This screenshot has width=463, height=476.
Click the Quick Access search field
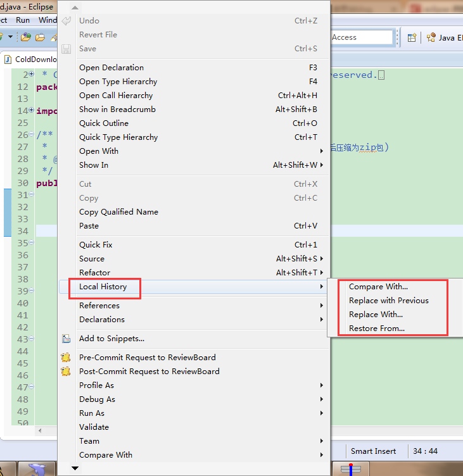point(361,37)
